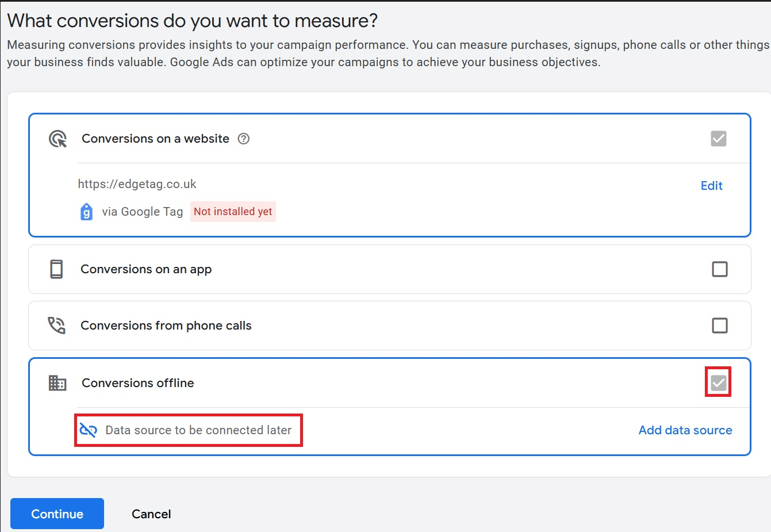Enable Conversions from phone calls checkbox

click(720, 326)
